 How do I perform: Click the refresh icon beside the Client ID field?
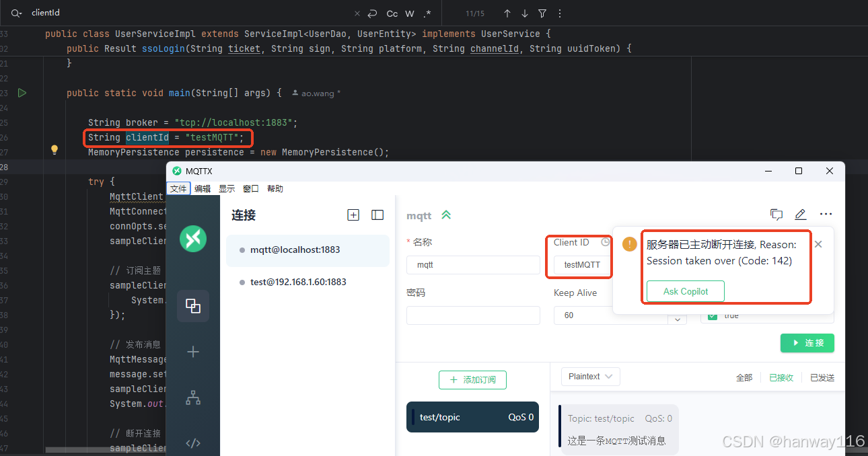click(x=605, y=242)
